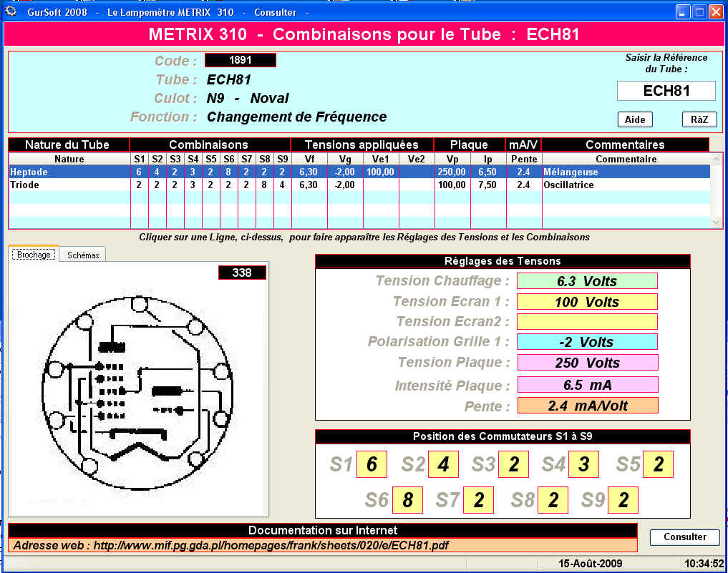Close the GurSoft window

[716, 11]
